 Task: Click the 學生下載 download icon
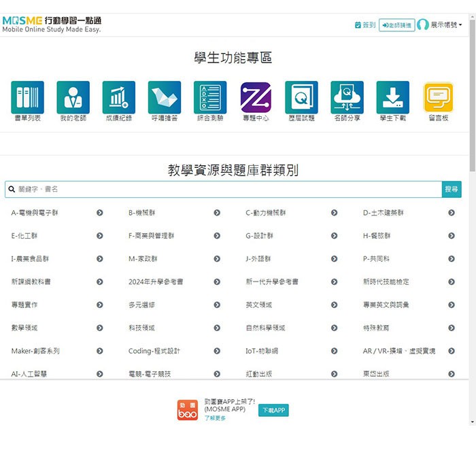393,98
